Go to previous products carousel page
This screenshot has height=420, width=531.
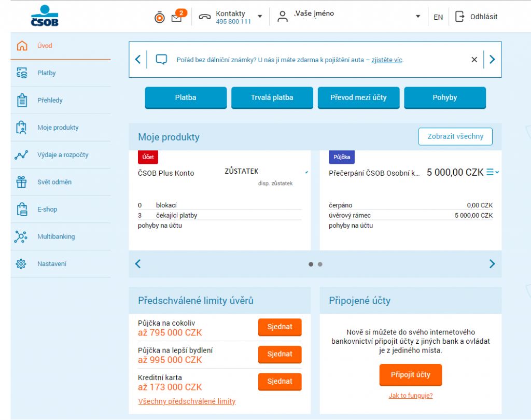(x=138, y=263)
